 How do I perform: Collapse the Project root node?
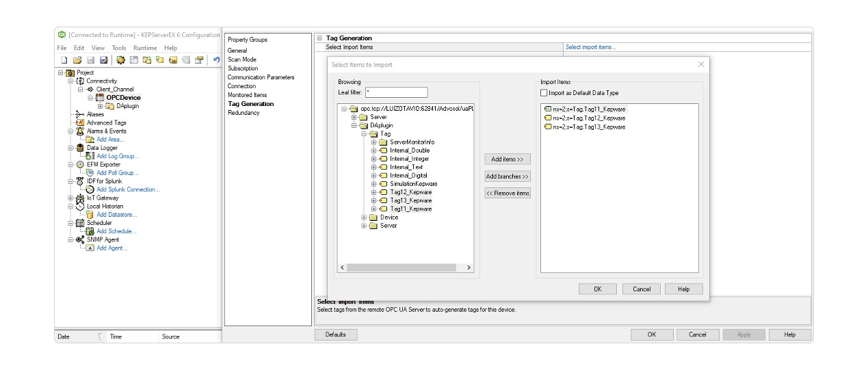coord(61,72)
